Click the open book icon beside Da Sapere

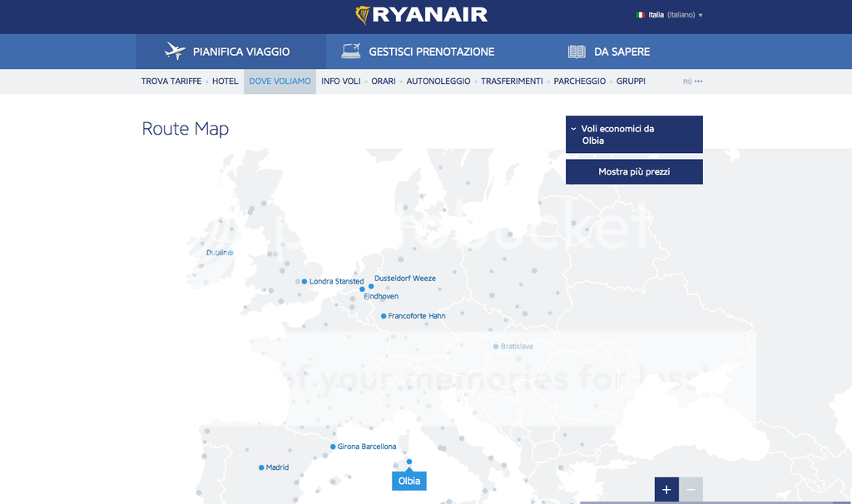[x=577, y=52]
